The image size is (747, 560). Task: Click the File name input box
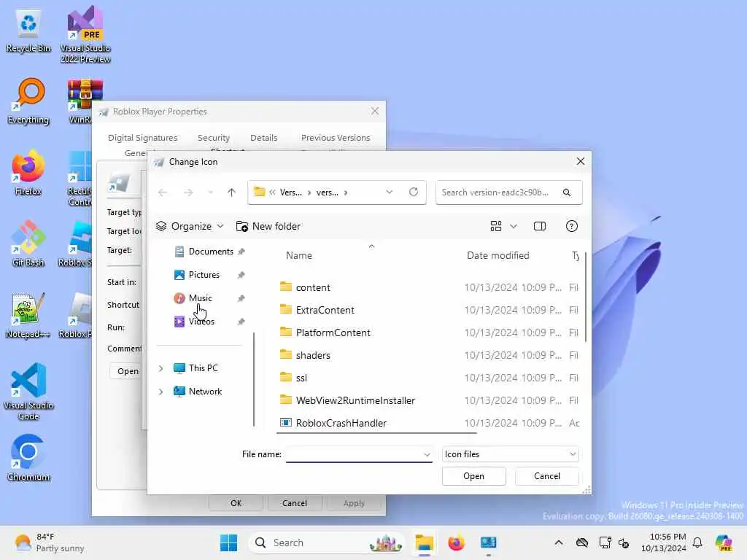[354, 454]
